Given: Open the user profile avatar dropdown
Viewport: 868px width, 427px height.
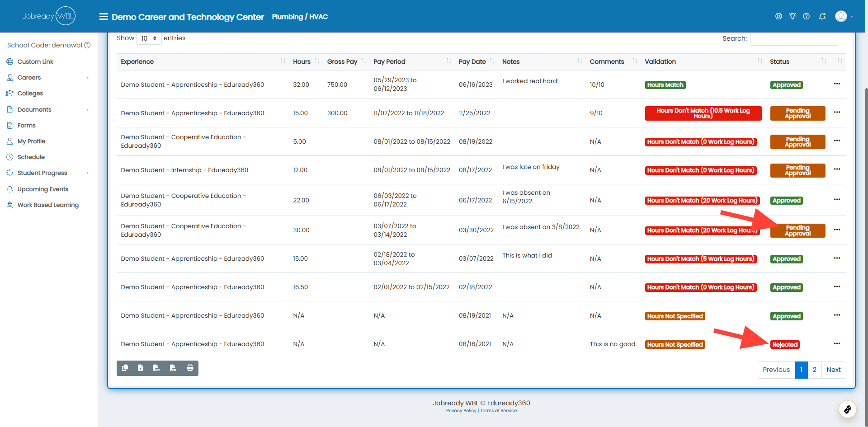Looking at the screenshot, I should [844, 16].
